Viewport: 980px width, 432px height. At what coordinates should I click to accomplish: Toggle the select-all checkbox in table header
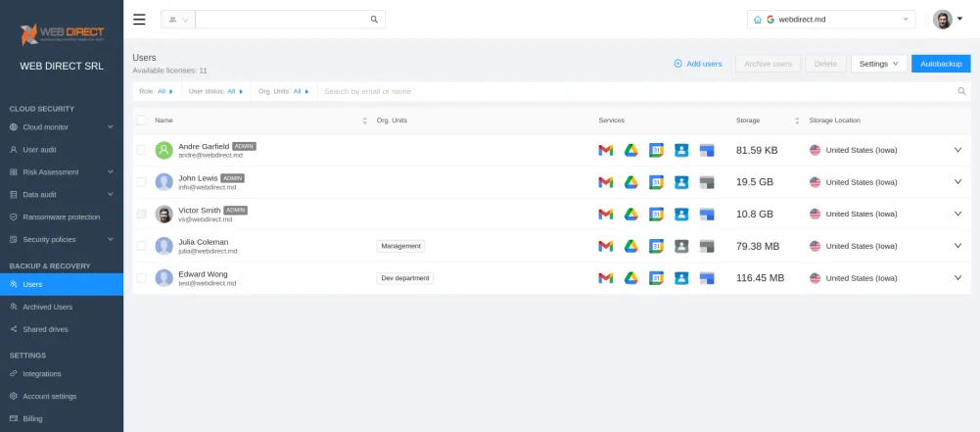click(141, 120)
